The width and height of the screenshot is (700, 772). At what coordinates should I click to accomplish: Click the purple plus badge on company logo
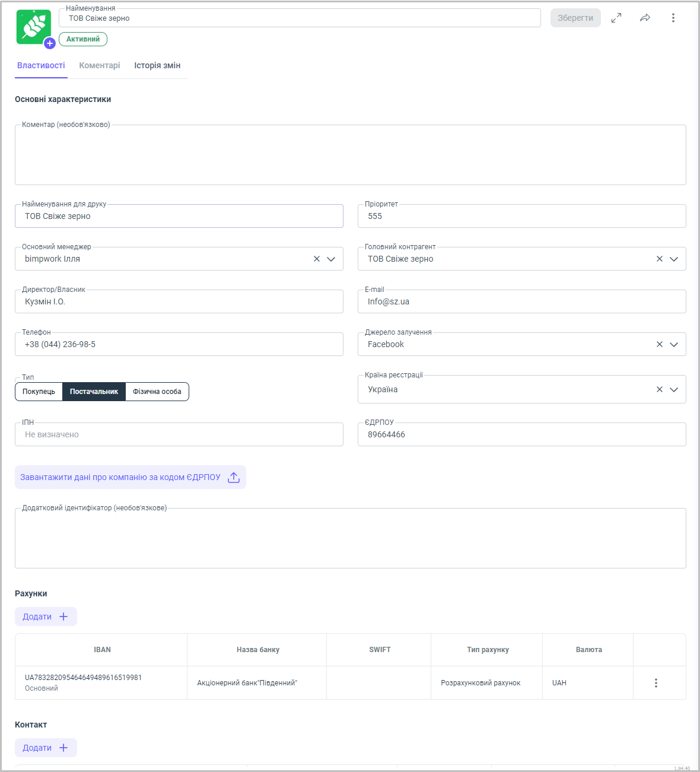tap(50, 43)
